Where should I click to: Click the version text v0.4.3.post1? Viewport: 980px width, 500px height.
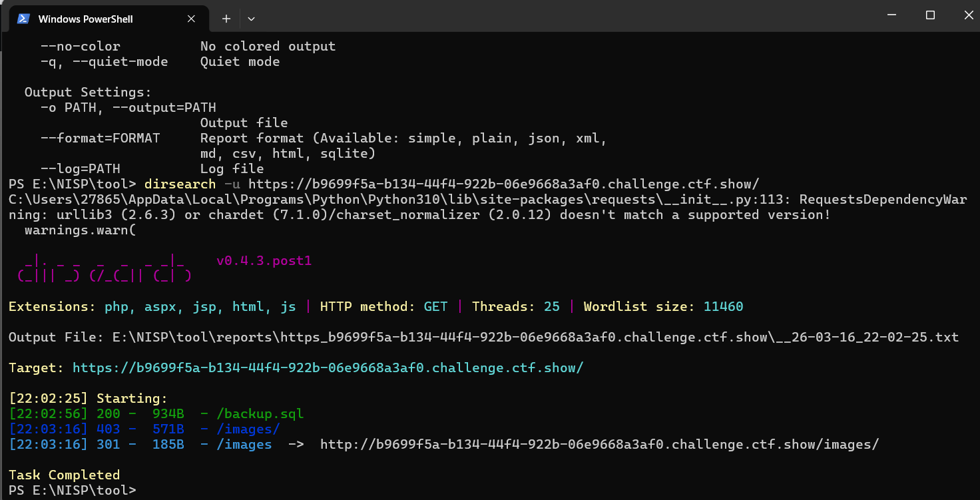coord(264,260)
